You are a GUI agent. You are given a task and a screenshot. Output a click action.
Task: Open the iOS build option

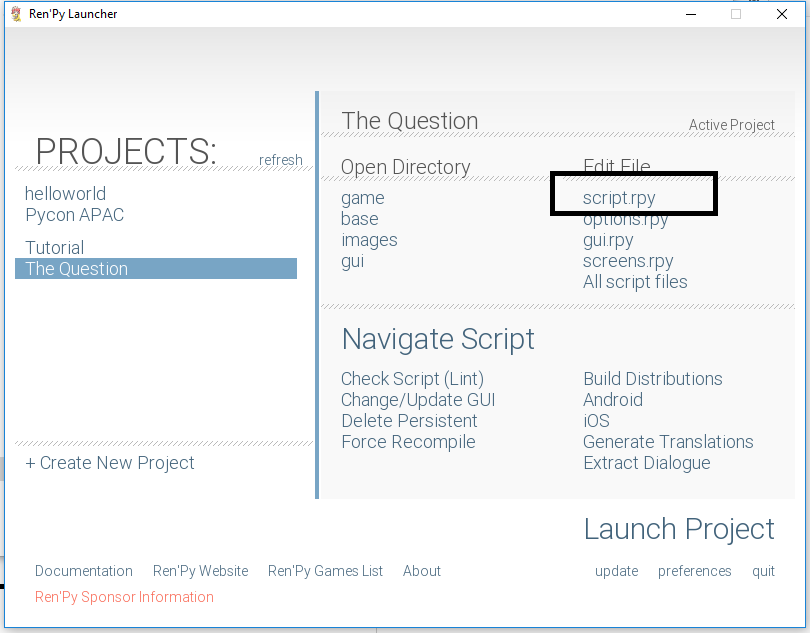(597, 421)
